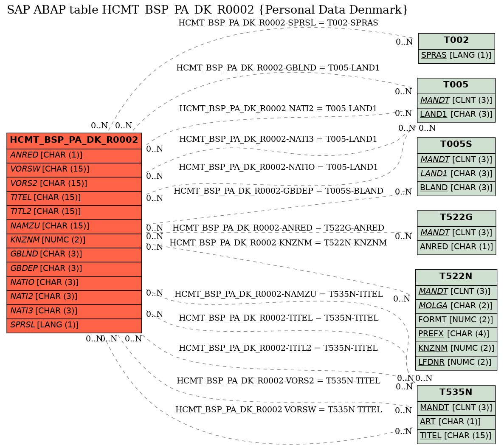Select the TITL2 [CHAR (15)] field
Image resolution: width=504 pixels, height=448 pixels.
[74, 212]
